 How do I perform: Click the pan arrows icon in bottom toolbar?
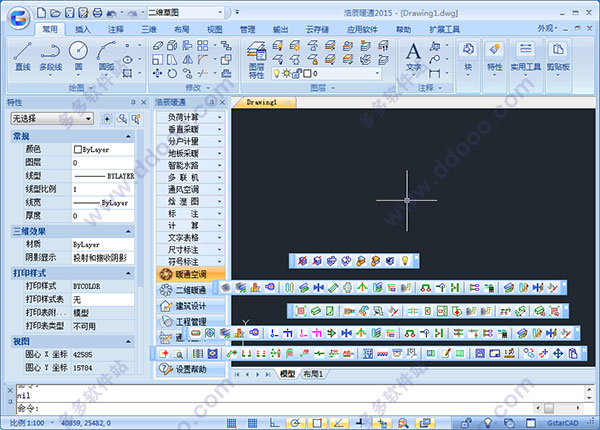point(558,353)
